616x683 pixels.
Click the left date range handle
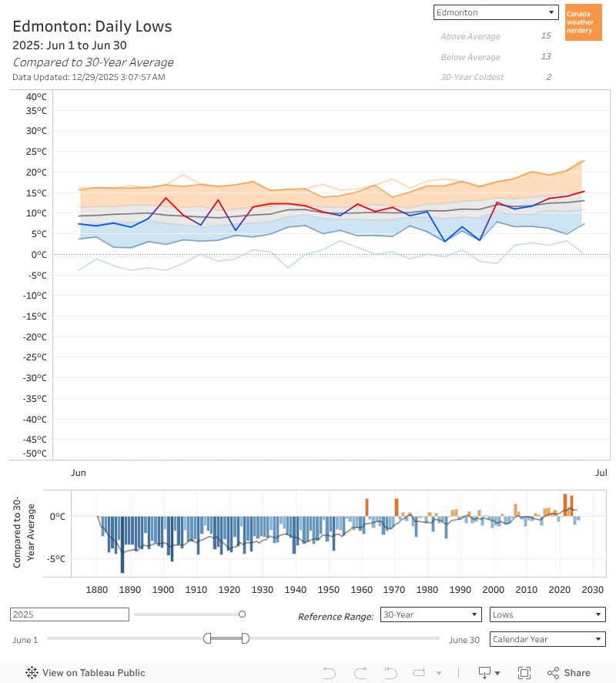point(207,638)
